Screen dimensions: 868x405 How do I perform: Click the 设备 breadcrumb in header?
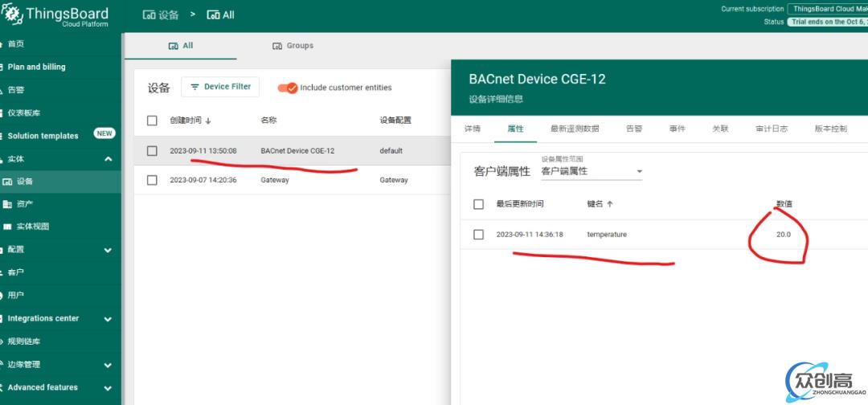tap(161, 15)
